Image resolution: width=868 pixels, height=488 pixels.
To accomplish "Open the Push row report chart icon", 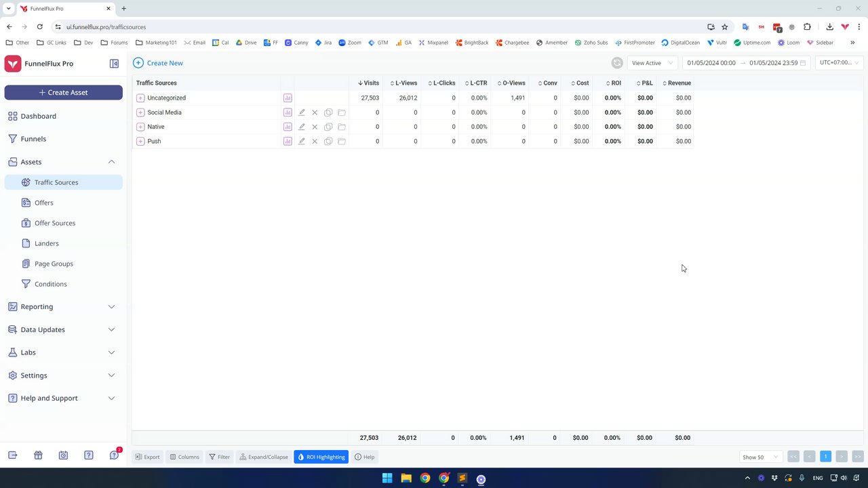I will coord(288,141).
